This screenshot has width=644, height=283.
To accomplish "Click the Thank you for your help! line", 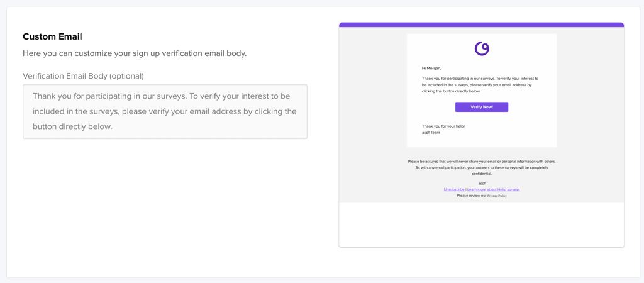I will click(x=443, y=126).
